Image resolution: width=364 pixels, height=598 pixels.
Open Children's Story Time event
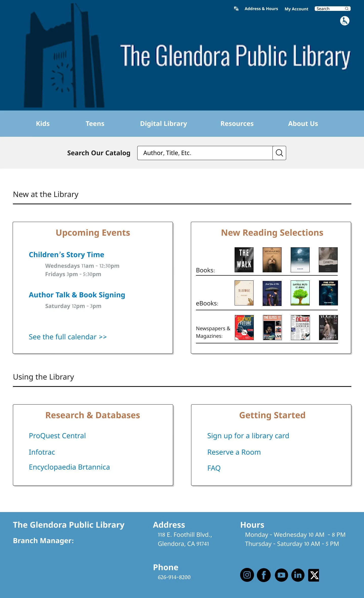click(x=66, y=255)
